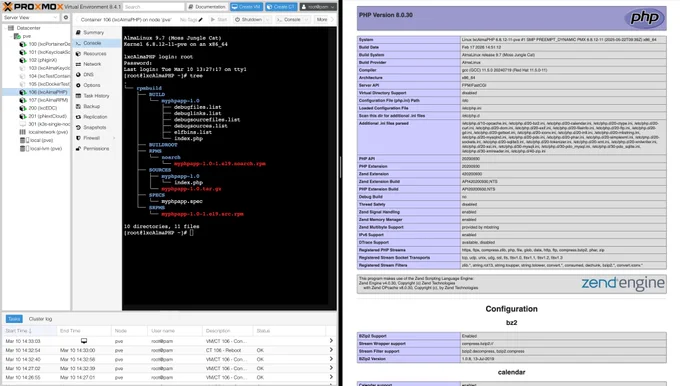Image resolution: width=680 pixels, height=386 pixels.
Task: Click the User name column header
Action: (x=175, y=331)
